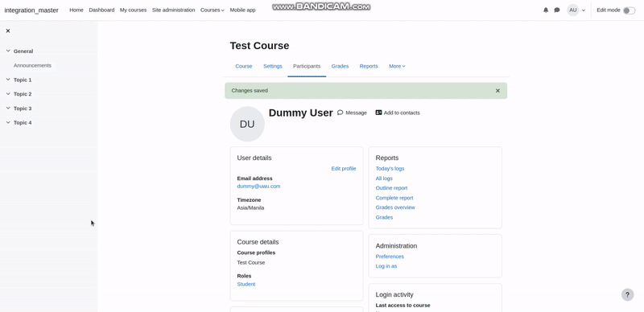
Task: Switch to the Grades tab
Action: pyautogui.click(x=340, y=66)
